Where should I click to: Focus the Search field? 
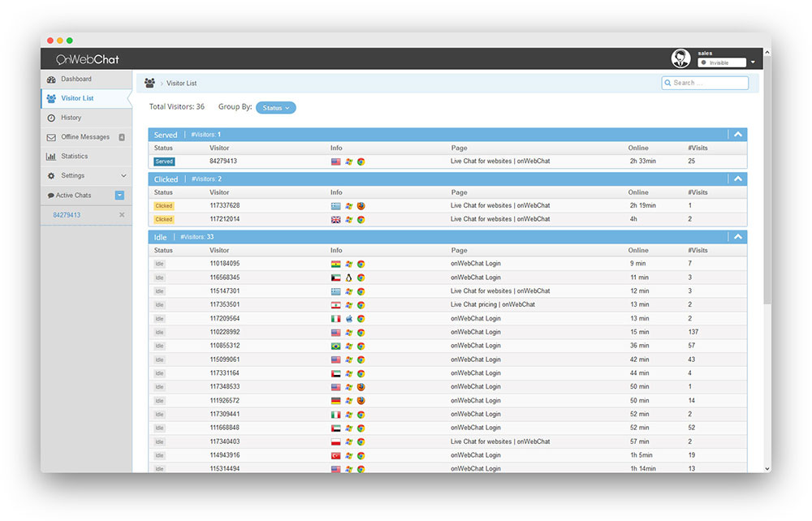point(705,83)
